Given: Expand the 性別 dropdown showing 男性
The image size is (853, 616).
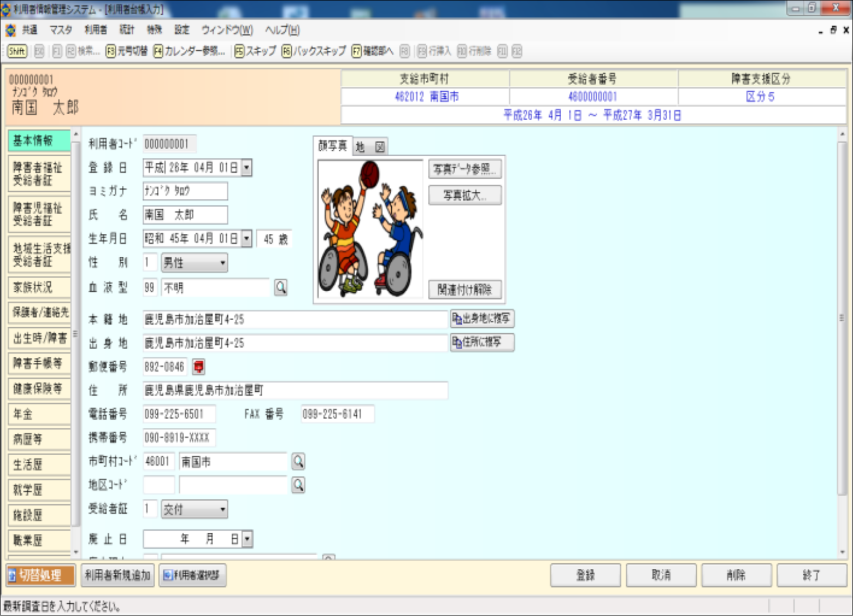Looking at the screenshot, I should click(x=222, y=263).
